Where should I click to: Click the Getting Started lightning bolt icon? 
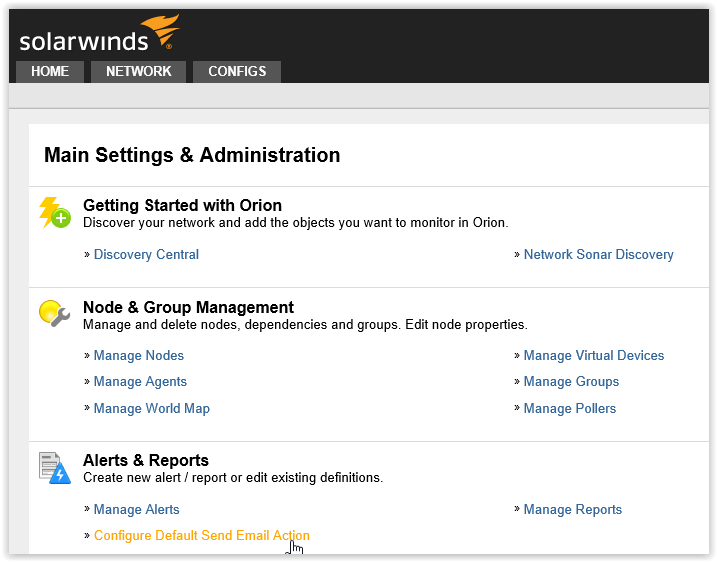[x=54, y=213]
